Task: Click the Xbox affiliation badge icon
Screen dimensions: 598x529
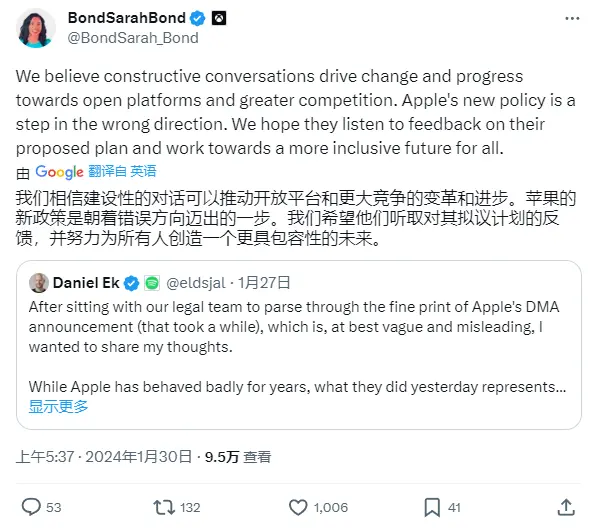Action: (x=219, y=18)
